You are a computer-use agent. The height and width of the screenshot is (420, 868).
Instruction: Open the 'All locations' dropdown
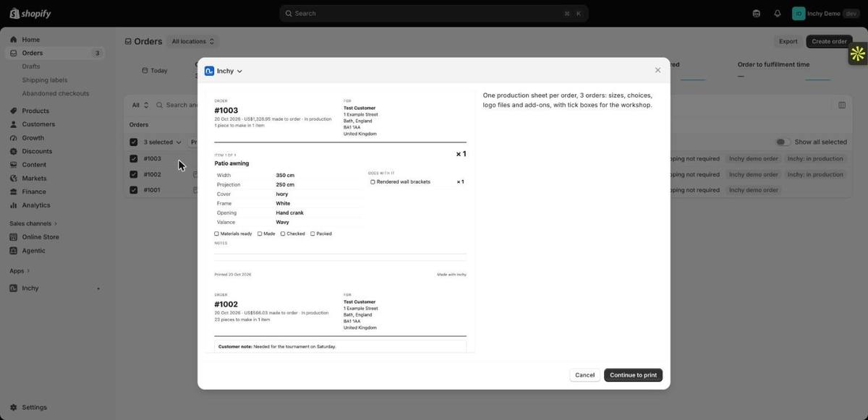192,42
